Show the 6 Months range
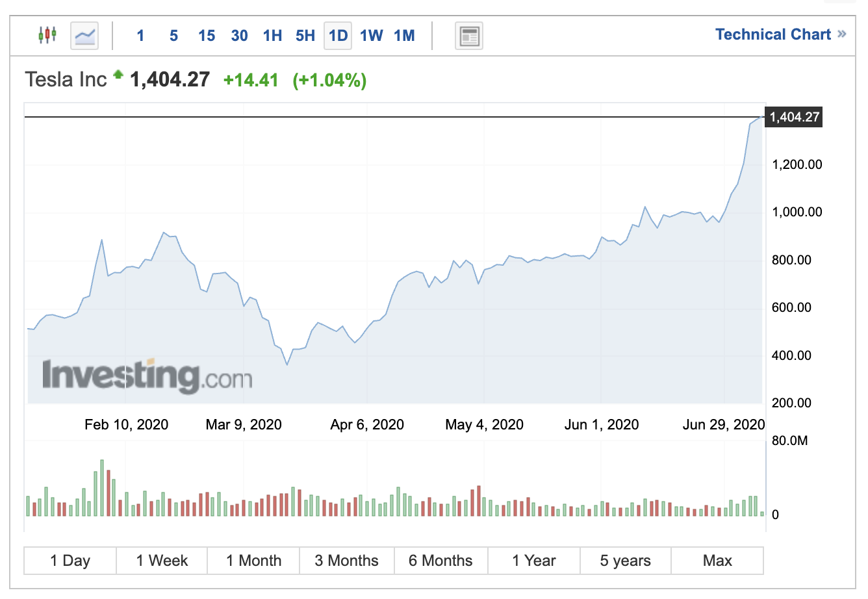This screenshot has height=599, width=868. pos(440,561)
